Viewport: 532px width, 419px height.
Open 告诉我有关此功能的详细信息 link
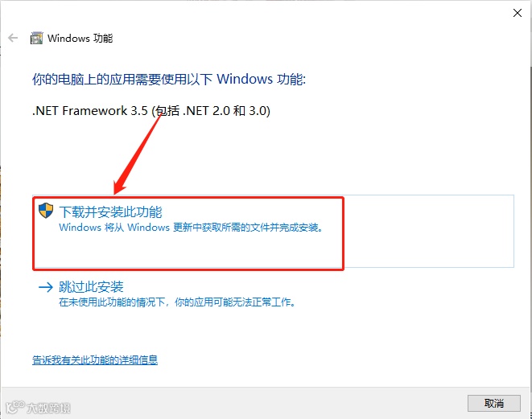(95, 359)
